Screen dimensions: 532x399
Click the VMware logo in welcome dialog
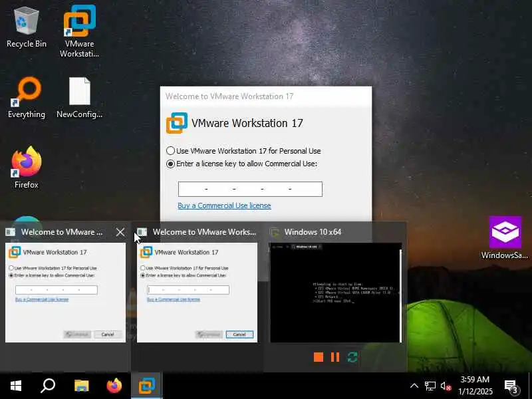[177, 123]
